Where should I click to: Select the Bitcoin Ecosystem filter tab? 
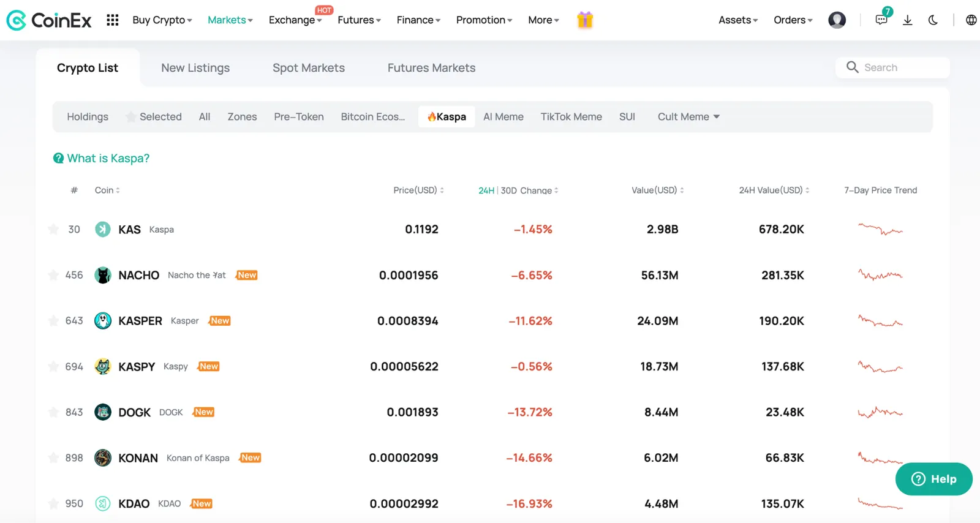[373, 117]
